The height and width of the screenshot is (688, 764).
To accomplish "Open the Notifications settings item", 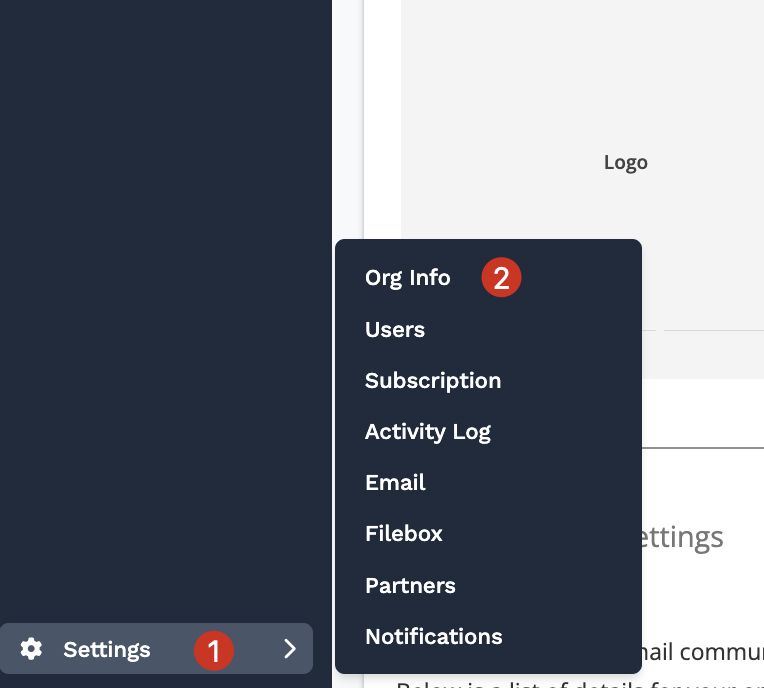I will [x=433, y=637].
